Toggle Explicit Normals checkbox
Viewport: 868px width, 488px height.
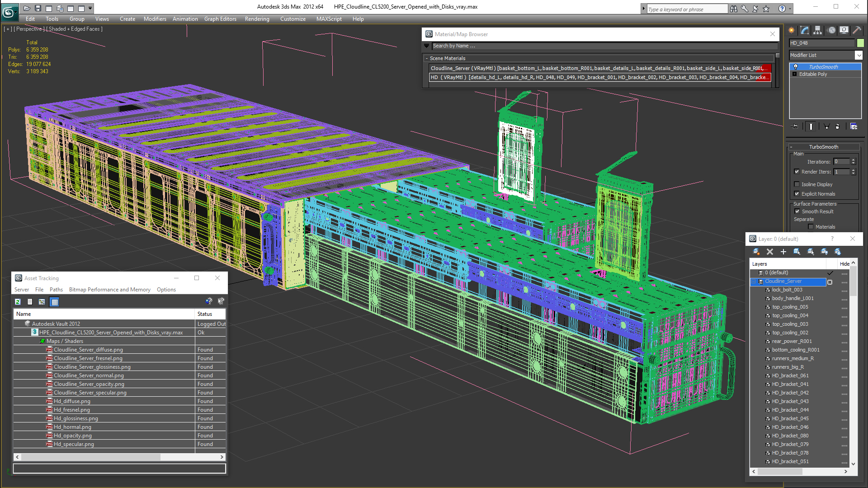tap(797, 194)
